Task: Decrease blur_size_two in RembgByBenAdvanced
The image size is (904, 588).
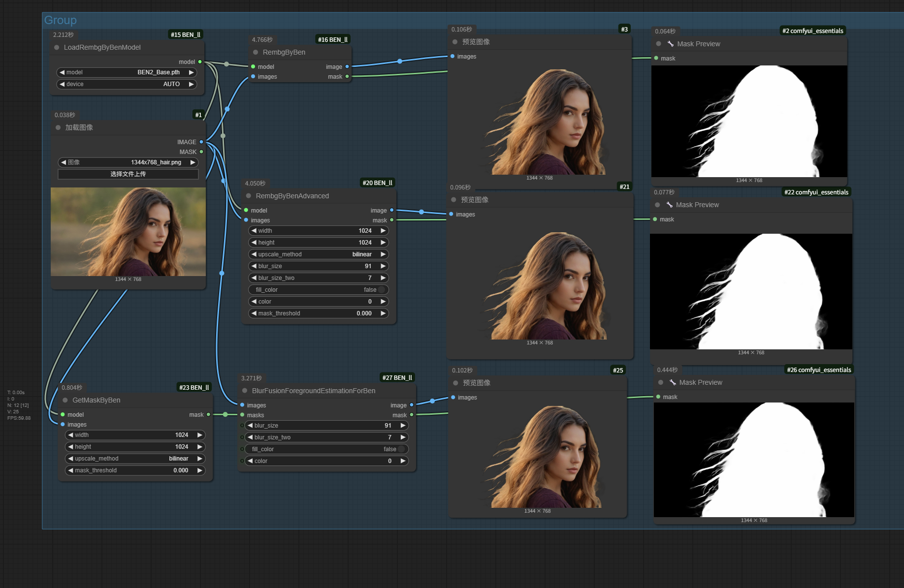Action: click(x=254, y=279)
